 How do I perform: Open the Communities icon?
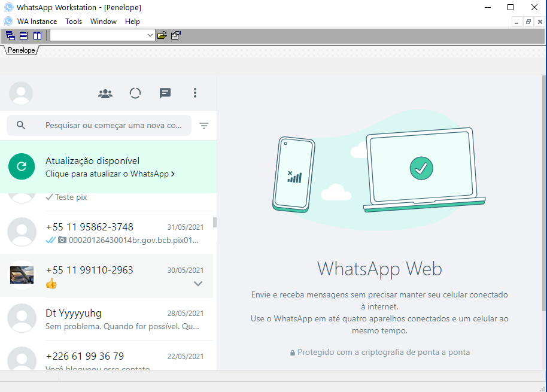click(x=105, y=93)
